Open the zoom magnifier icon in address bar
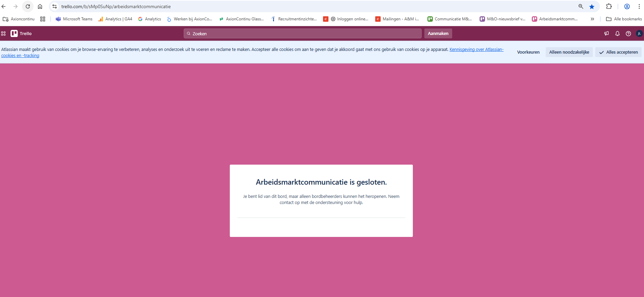 pyautogui.click(x=581, y=6)
